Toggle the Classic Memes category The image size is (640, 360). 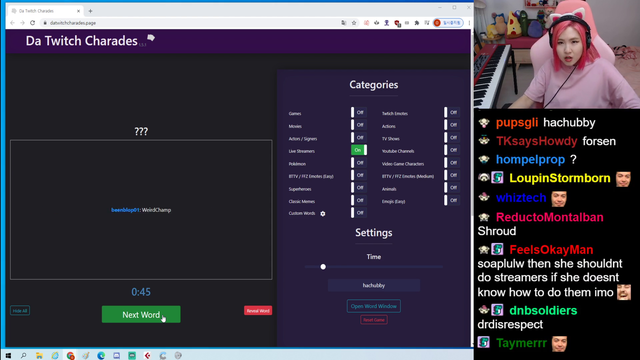(359, 200)
